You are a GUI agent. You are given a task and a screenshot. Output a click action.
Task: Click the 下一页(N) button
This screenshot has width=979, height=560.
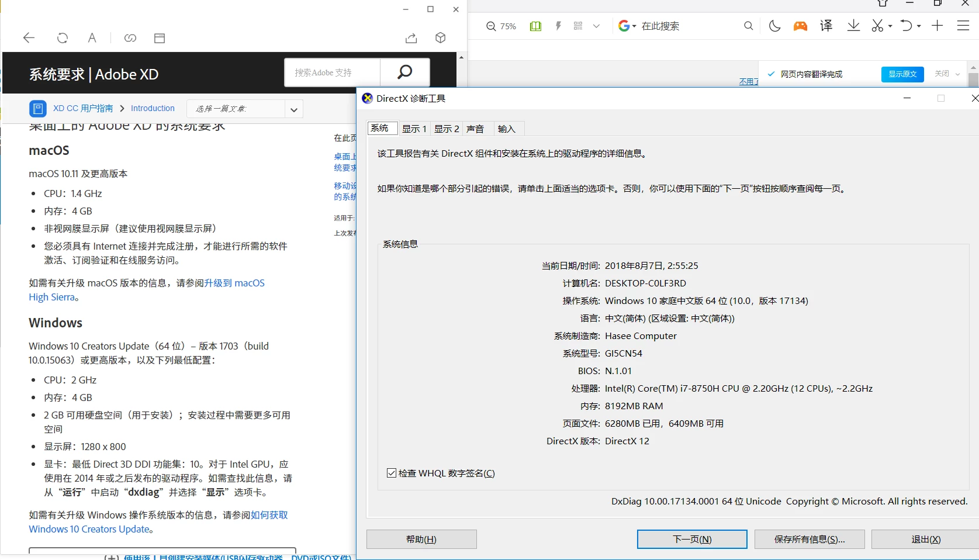(692, 539)
